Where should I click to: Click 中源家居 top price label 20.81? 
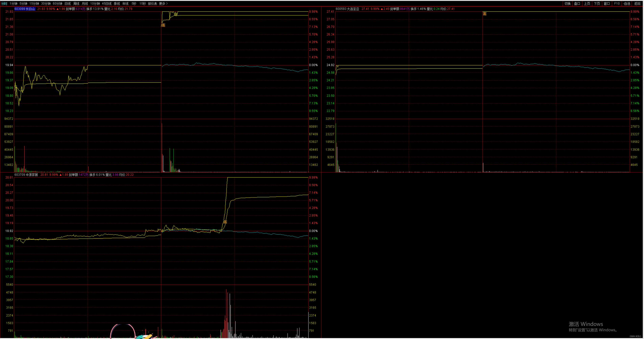pos(9,177)
